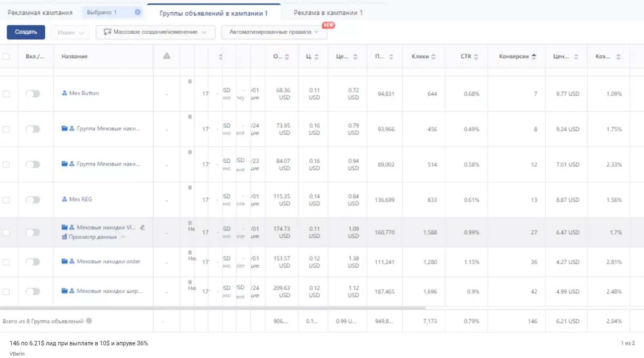Switch to Группы объявлений в кампании 1 tab
Screen dimensions: 644x358
(x=214, y=13)
